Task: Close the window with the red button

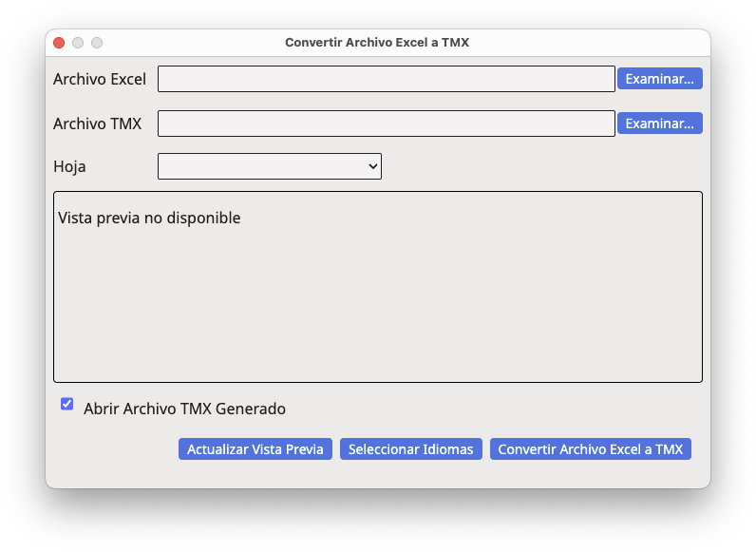Action: [59, 43]
